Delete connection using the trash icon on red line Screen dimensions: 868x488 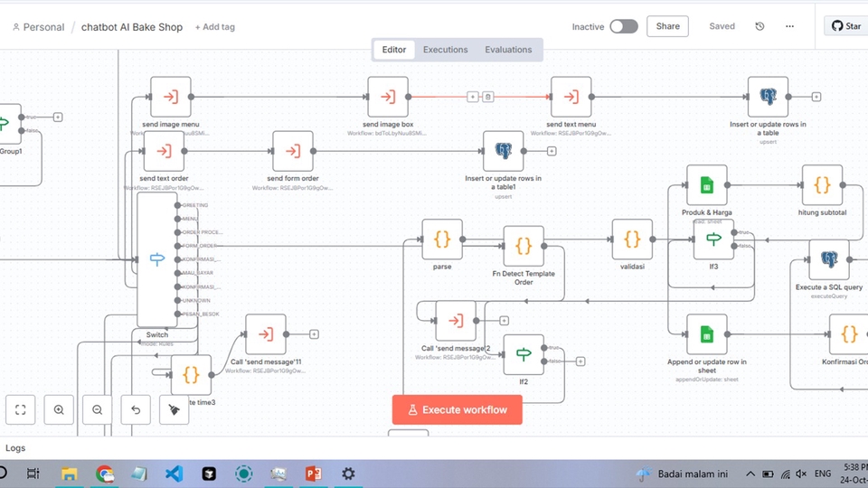[488, 97]
